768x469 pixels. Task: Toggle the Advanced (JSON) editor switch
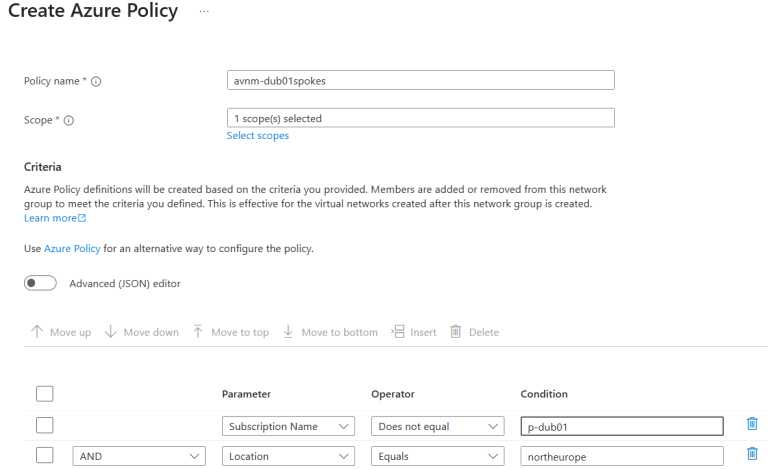[x=40, y=283]
